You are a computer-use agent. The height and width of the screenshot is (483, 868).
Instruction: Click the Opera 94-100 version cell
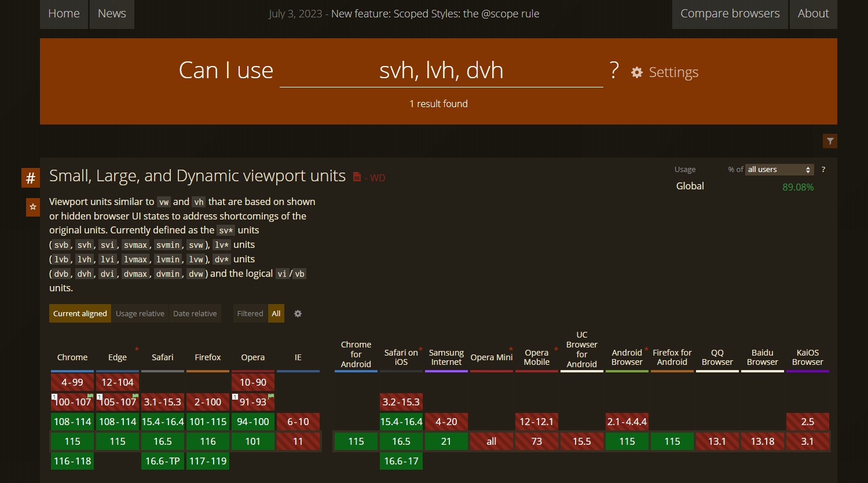coord(253,422)
